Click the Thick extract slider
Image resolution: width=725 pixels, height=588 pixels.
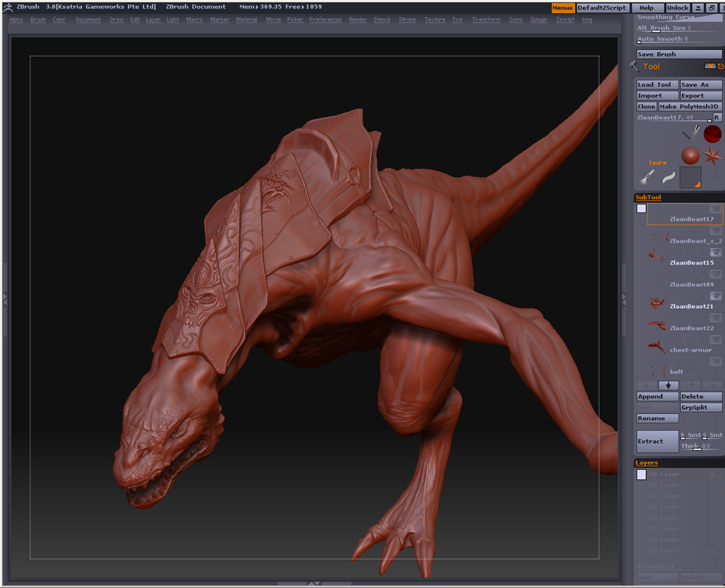[x=701, y=447]
